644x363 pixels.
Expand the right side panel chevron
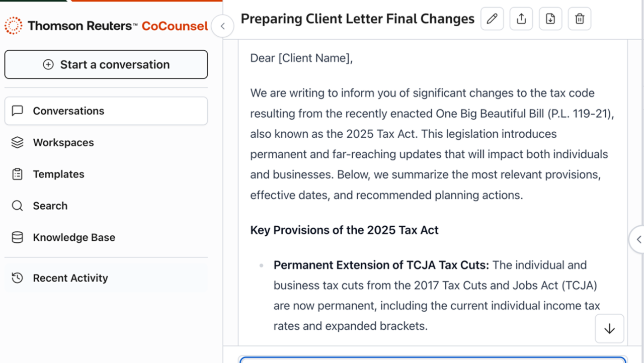tap(638, 240)
